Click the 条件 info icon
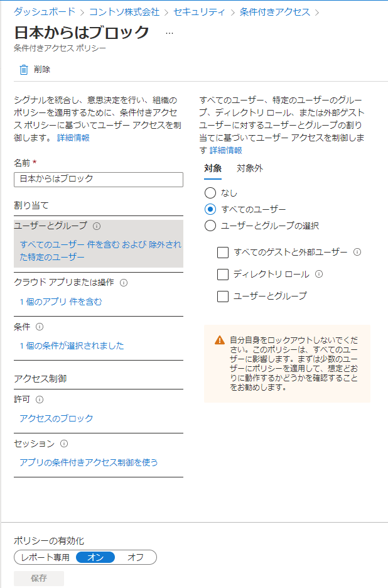The image size is (388, 588). click(39, 327)
